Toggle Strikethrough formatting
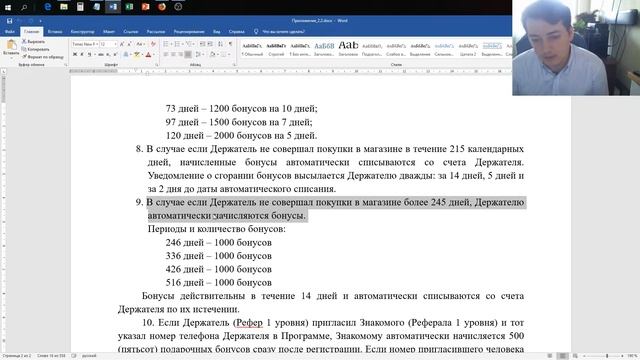Viewport: 640px width, 360px height. click(101, 54)
